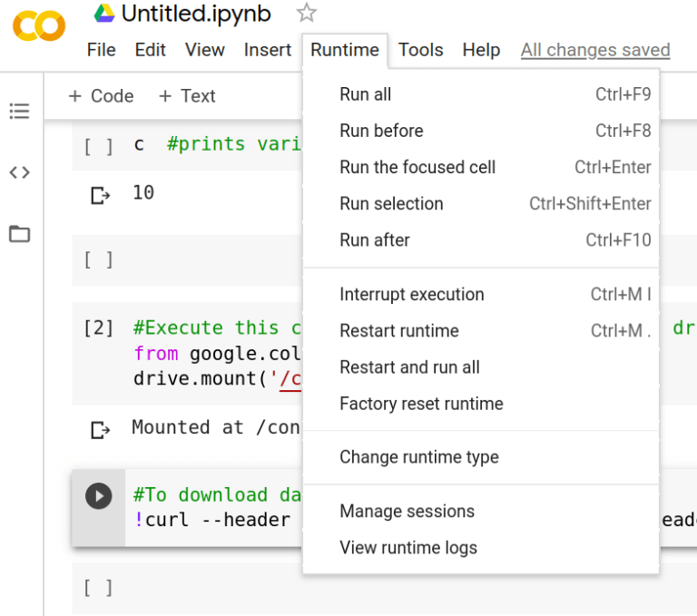Select Factory reset runtime
Screen dimensions: 697x616
[481, 404]
